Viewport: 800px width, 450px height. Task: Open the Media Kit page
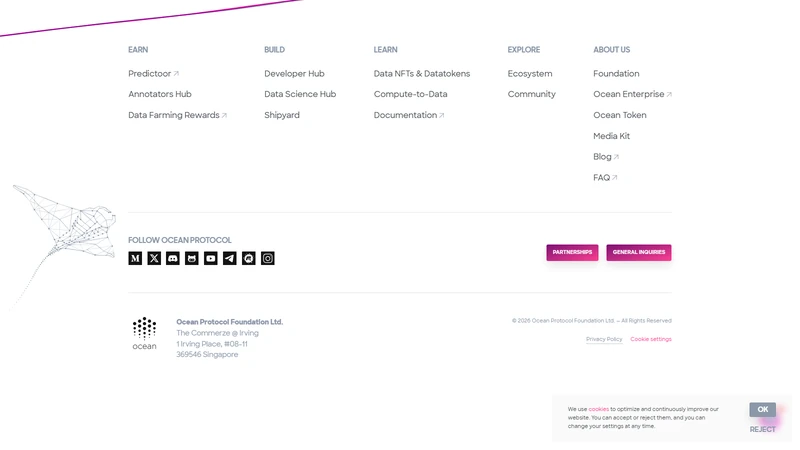pyautogui.click(x=612, y=136)
